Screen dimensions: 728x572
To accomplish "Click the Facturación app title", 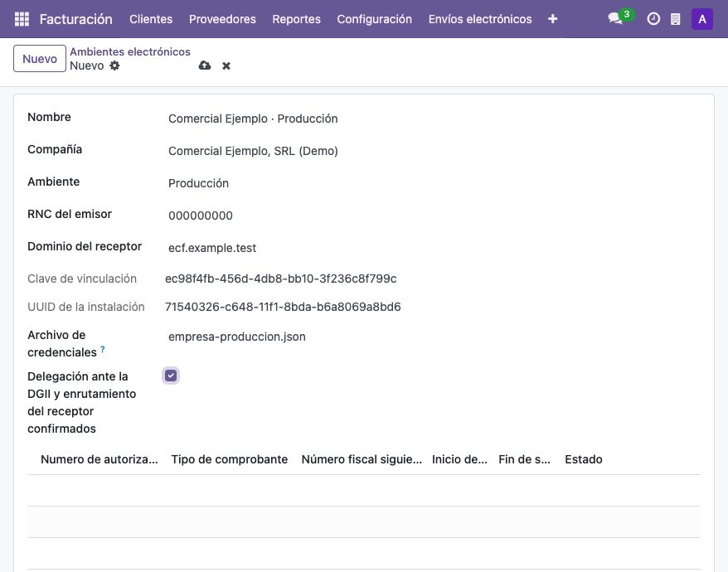I will click(75, 19).
